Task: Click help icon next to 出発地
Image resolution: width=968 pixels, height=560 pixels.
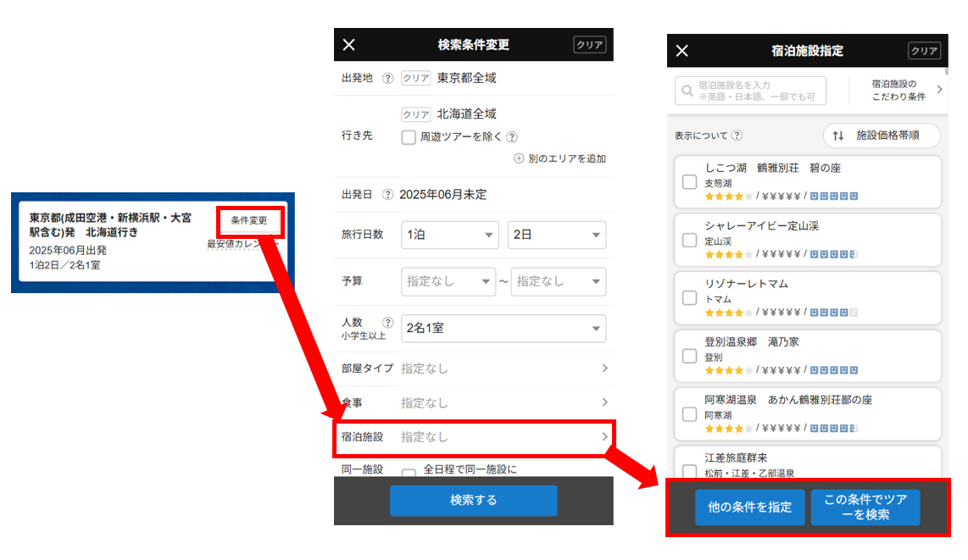Action: [x=387, y=78]
